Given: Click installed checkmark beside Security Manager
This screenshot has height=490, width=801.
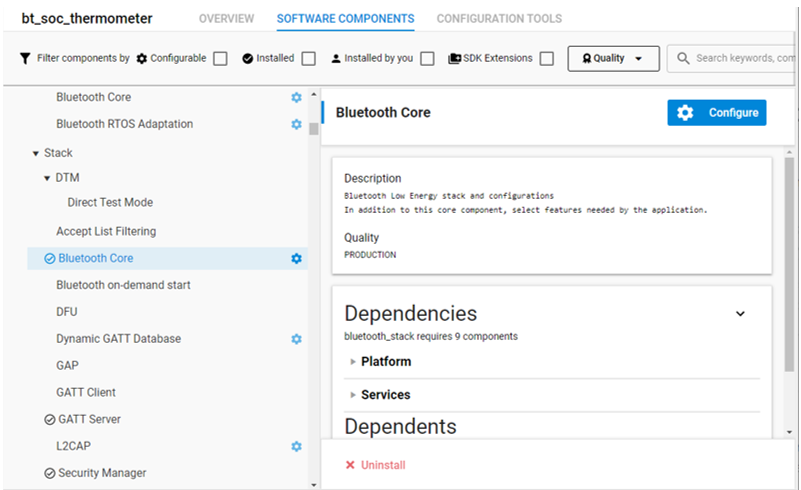Looking at the screenshot, I should 50,473.
